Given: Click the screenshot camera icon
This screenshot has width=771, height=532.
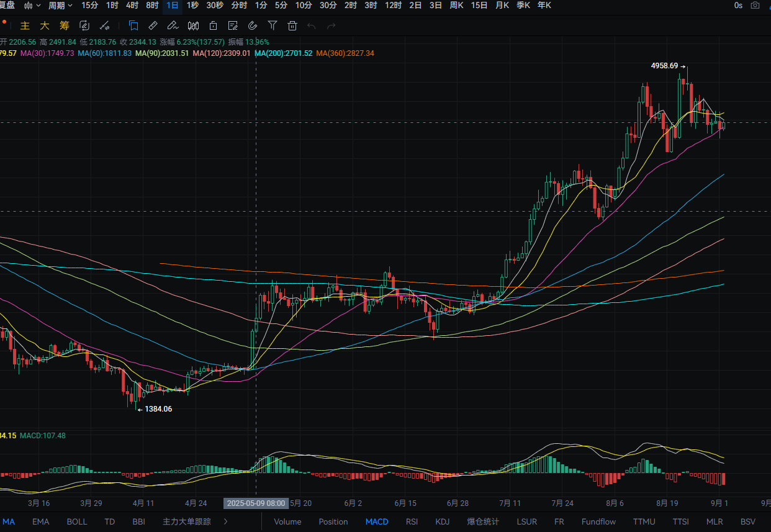Looking at the screenshot, I should click(x=755, y=5).
